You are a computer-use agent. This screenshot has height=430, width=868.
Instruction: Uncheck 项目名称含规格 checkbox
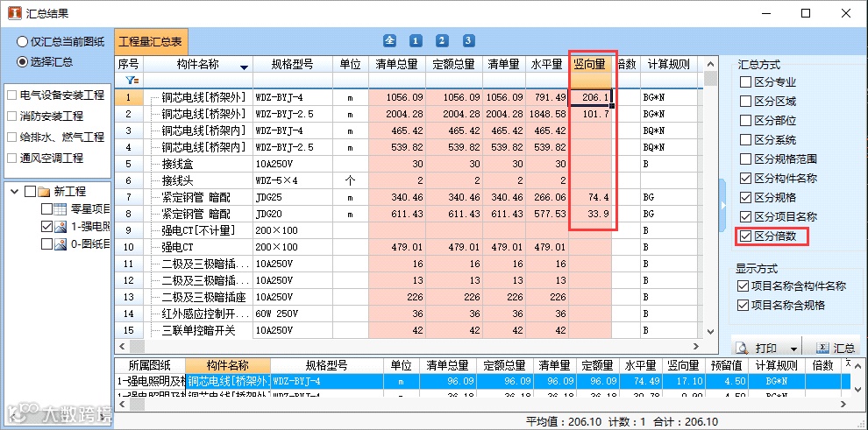[x=743, y=305]
